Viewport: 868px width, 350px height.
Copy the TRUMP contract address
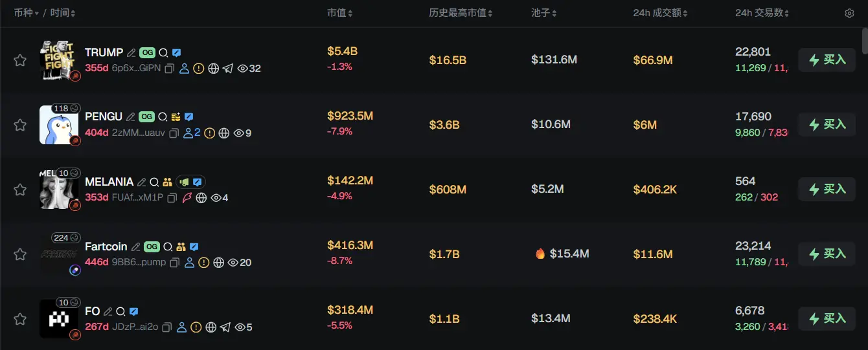click(170, 69)
